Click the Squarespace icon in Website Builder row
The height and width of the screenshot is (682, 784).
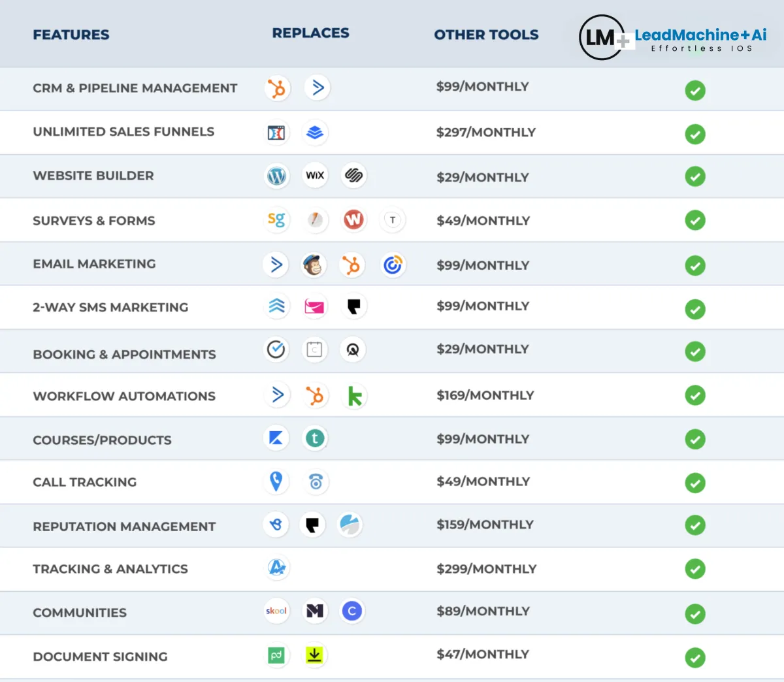click(x=353, y=175)
